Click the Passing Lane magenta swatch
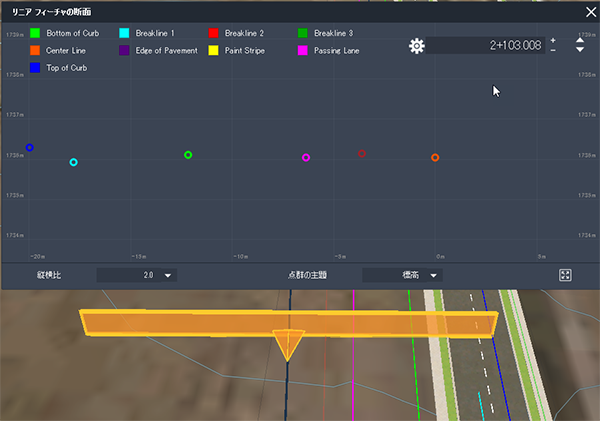Viewport: 600px width, 421px height. pos(303,50)
